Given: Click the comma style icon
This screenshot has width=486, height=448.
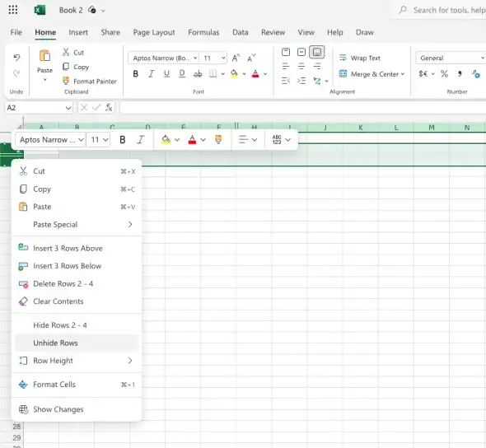Looking at the screenshot, I should tap(460, 74).
